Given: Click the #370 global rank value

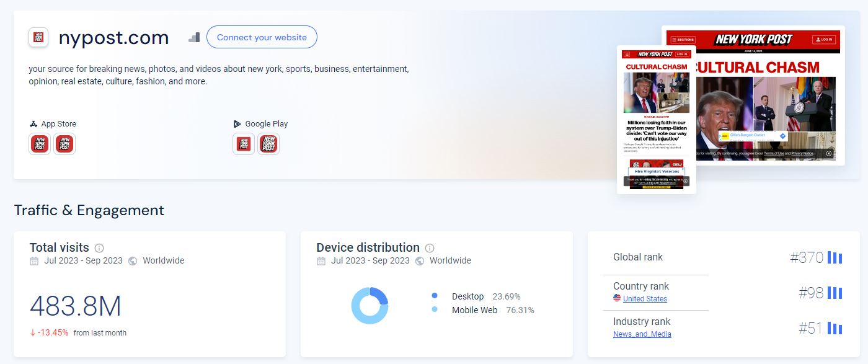Looking at the screenshot, I should point(807,257).
